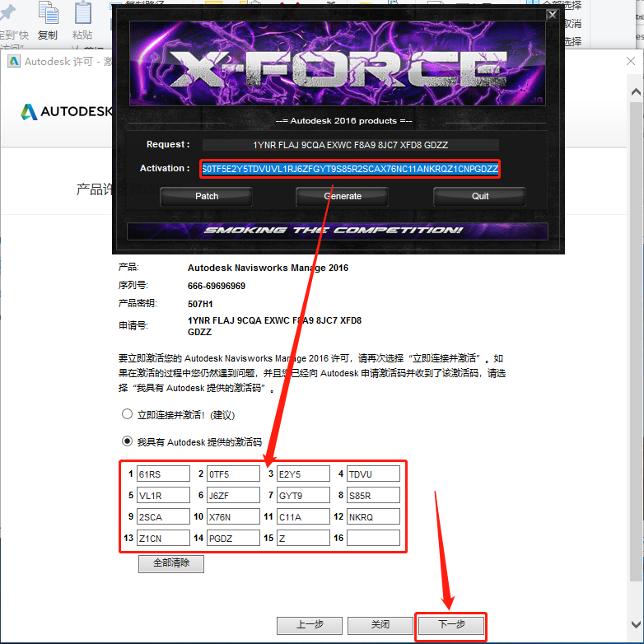Click activation field 12 containing NKRQ

(373, 516)
